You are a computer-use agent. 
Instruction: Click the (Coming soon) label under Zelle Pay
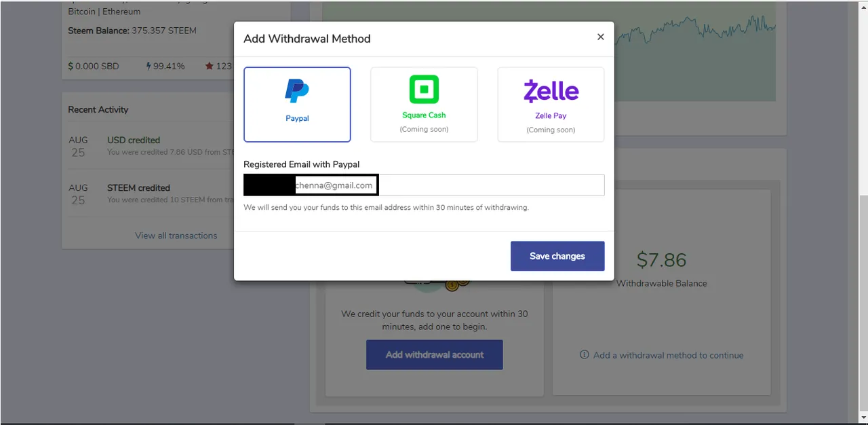(x=551, y=130)
